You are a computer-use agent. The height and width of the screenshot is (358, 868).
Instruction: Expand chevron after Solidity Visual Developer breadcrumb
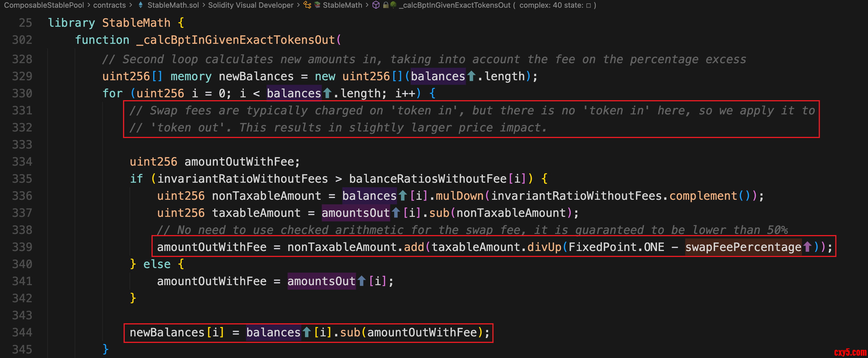(298, 5)
